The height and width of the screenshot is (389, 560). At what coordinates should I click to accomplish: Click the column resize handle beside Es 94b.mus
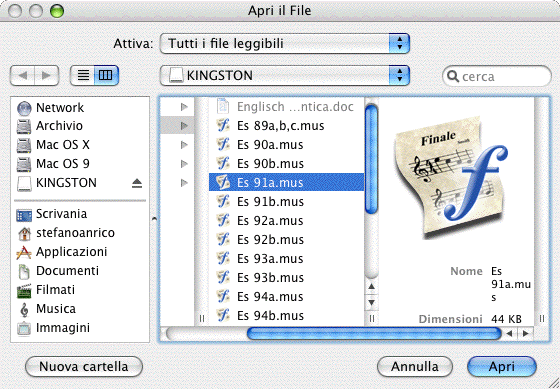(372, 318)
